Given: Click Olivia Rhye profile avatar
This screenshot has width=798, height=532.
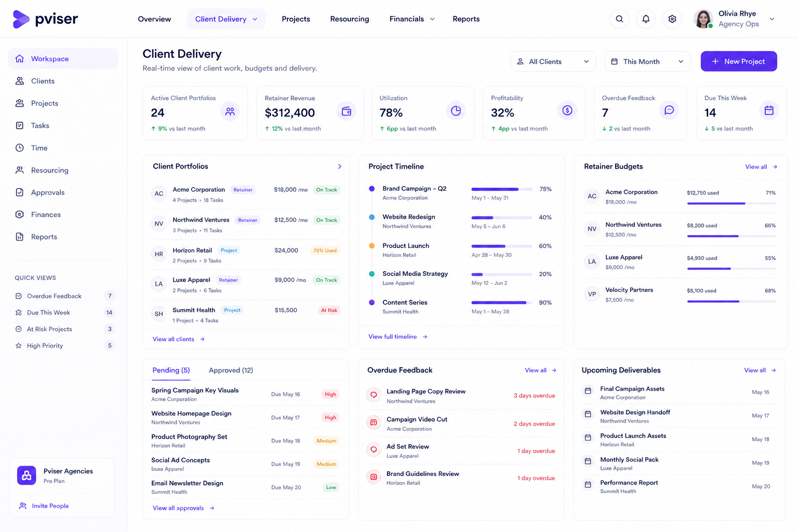Looking at the screenshot, I should 703,19.
